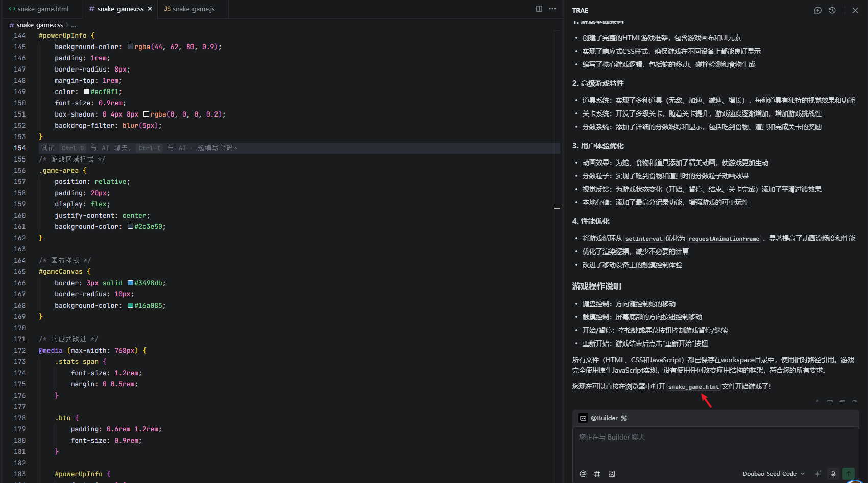
Task: Close the snake_game.css tab
Action: [x=150, y=9]
